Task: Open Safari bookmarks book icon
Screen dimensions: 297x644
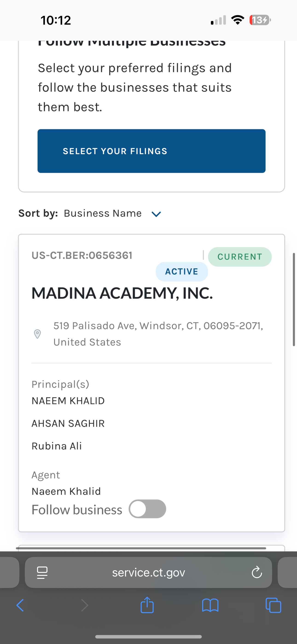Action: click(210, 605)
